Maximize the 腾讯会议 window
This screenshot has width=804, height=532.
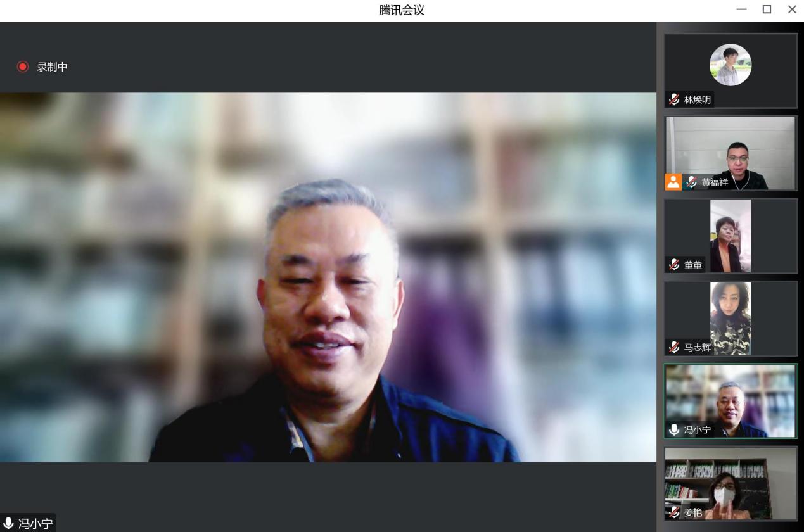(x=767, y=9)
